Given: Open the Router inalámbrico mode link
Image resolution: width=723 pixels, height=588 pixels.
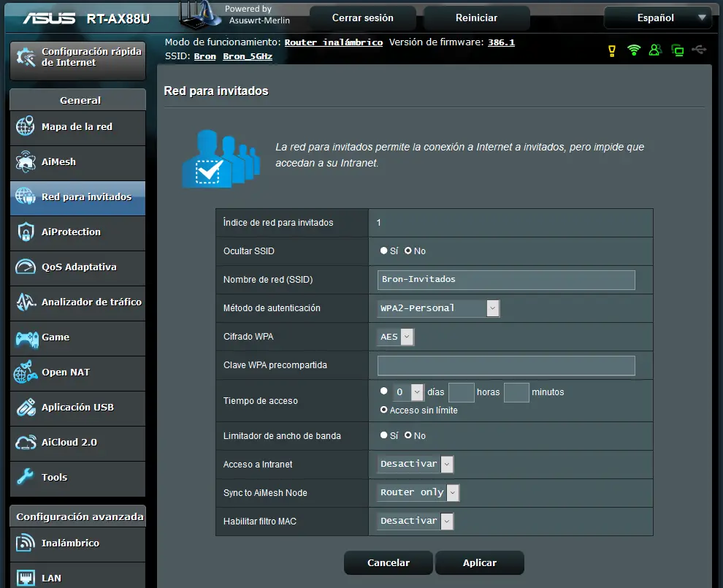Looking at the screenshot, I should point(333,42).
